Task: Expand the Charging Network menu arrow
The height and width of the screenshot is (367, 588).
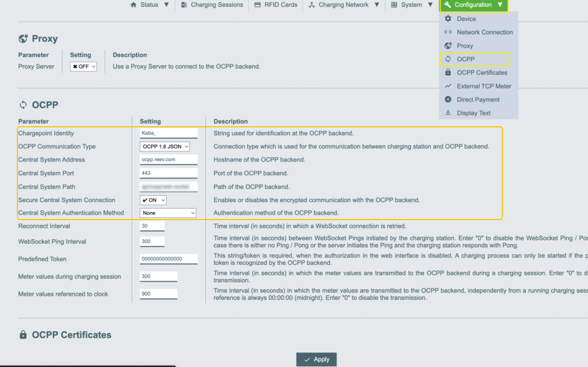Action: pyautogui.click(x=377, y=5)
